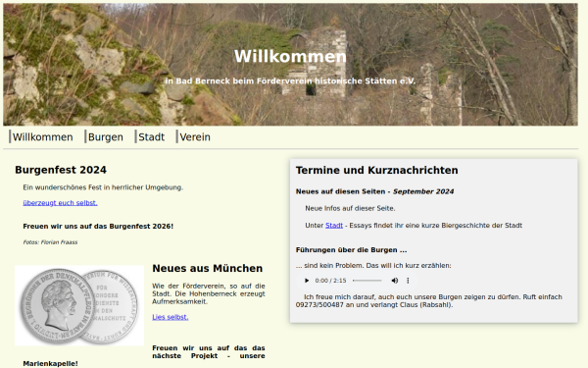
Task: Click 'Ein wunderschönes Fest in herrlicher Umgebung.'
Action: 103,187
